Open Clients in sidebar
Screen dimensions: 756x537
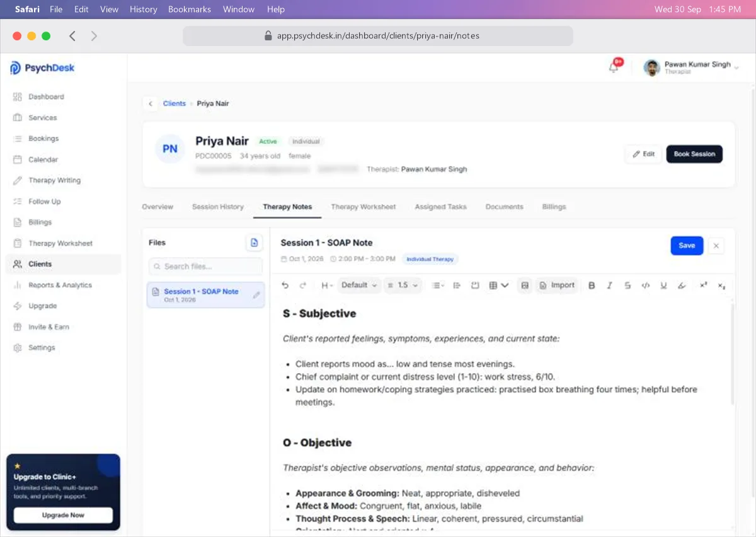63,264
